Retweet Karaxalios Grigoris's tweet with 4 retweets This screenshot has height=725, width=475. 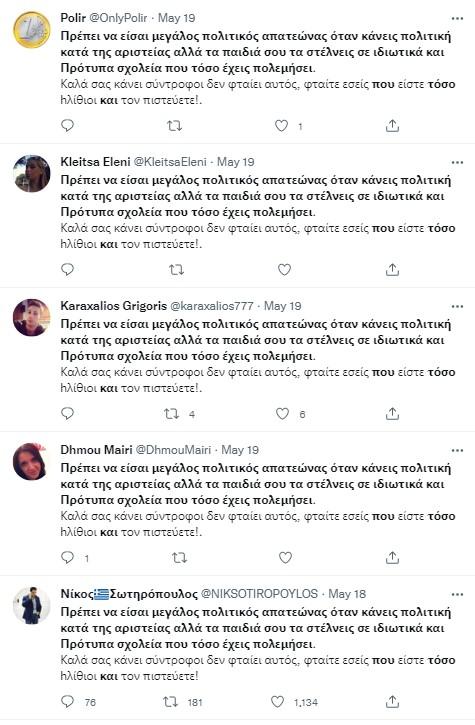pyautogui.click(x=172, y=413)
